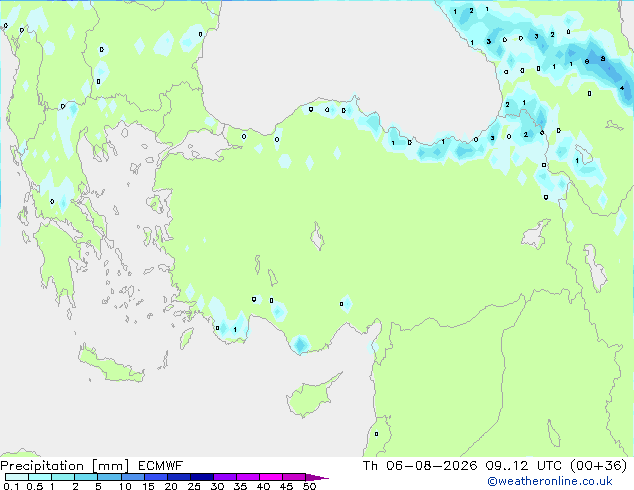Pick the lightest cyan 0.1 legend swatch
Viewport: 634px width, 490px height.
17,477
